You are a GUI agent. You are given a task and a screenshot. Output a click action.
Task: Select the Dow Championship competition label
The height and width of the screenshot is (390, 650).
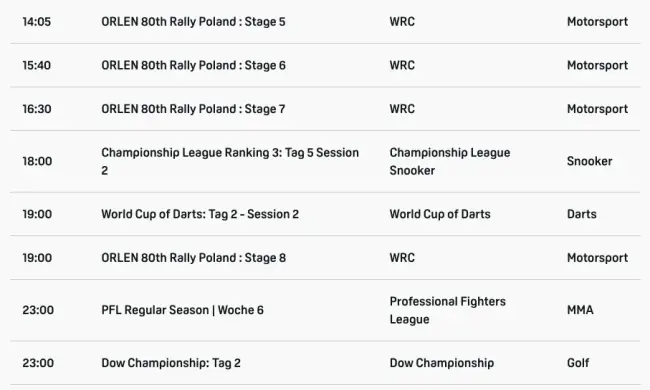(441, 363)
